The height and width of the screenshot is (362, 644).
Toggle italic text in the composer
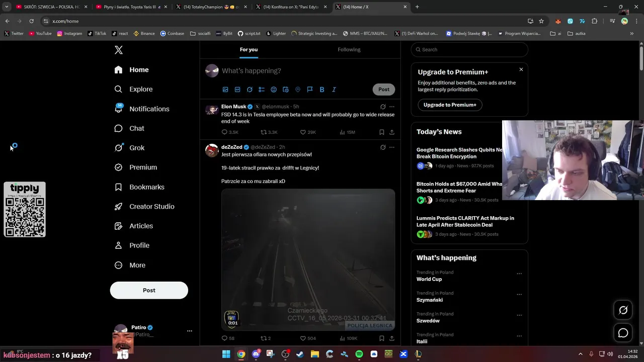coord(334,89)
